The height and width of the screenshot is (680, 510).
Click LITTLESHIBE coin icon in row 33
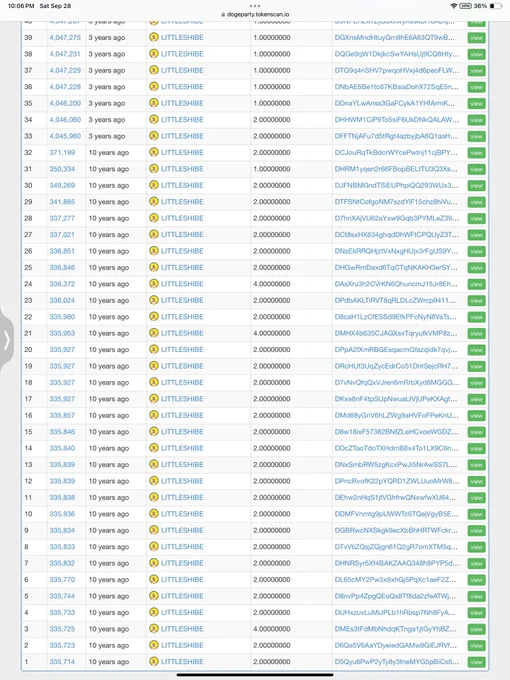(154, 136)
